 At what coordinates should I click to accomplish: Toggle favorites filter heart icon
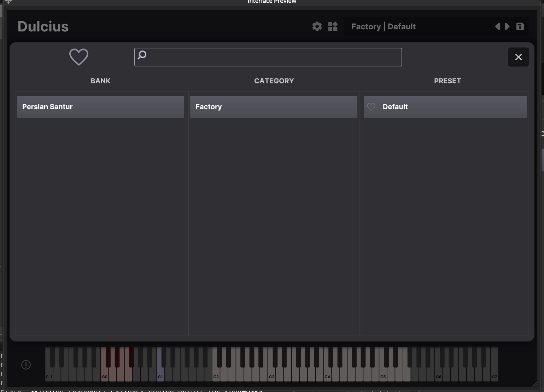pyautogui.click(x=78, y=57)
